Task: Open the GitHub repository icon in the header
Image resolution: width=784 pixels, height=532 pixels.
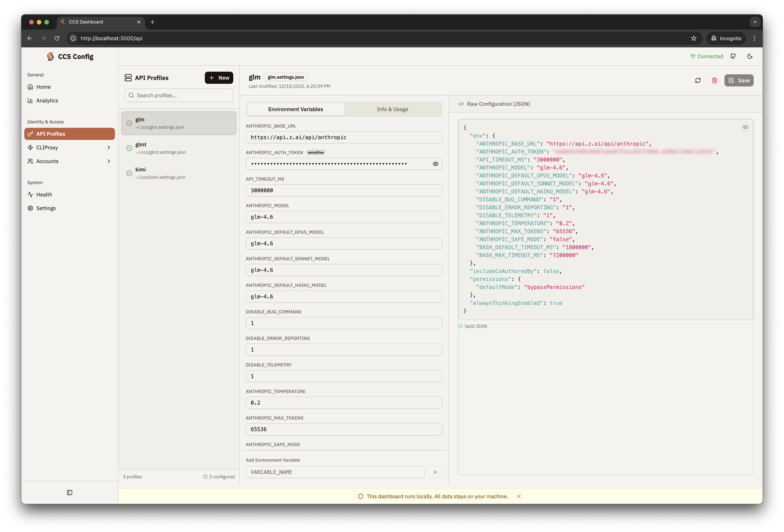Action: point(733,56)
